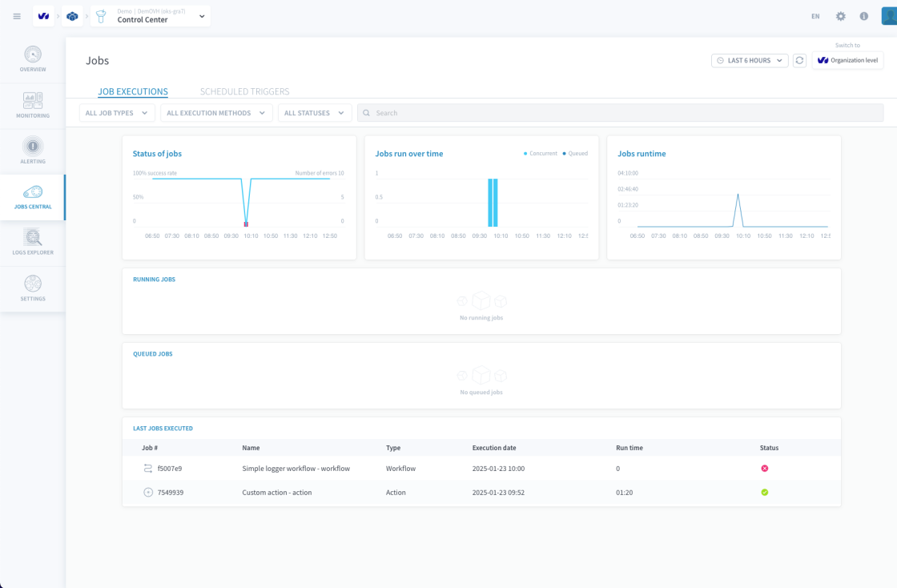Open Monitoring in sidebar
This screenshot has width=897, height=588.
(x=33, y=106)
